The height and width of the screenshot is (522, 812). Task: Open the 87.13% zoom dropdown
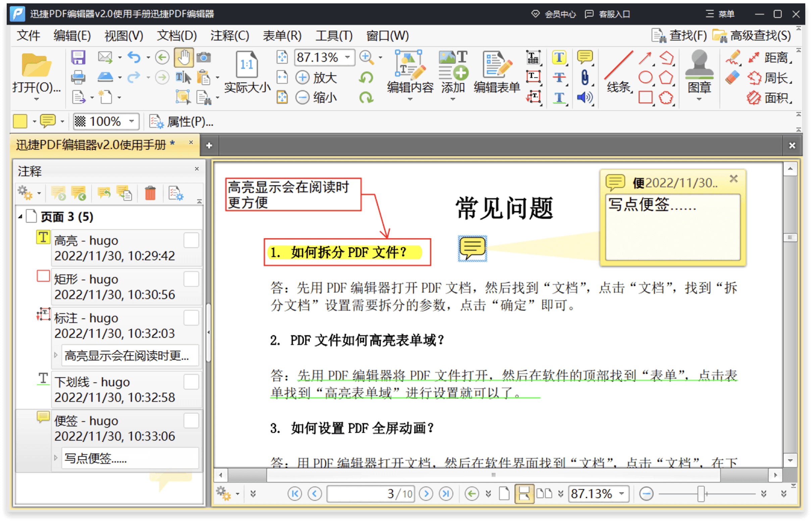pos(348,58)
